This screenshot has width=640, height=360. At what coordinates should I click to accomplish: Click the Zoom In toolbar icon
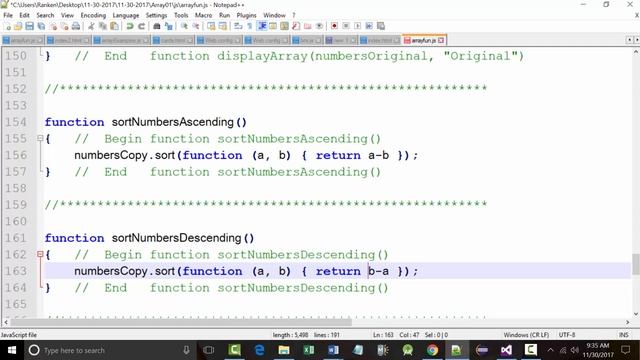click(x=184, y=26)
